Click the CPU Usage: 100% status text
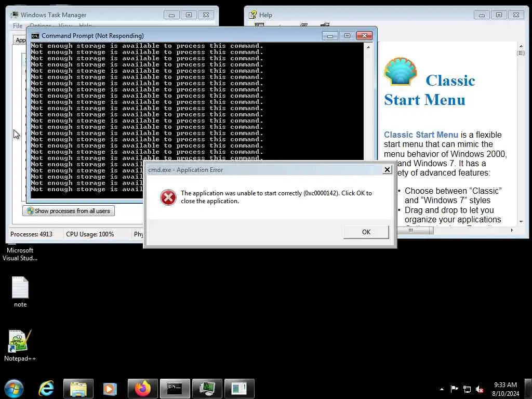532x399 pixels. [x=90, y=234]
